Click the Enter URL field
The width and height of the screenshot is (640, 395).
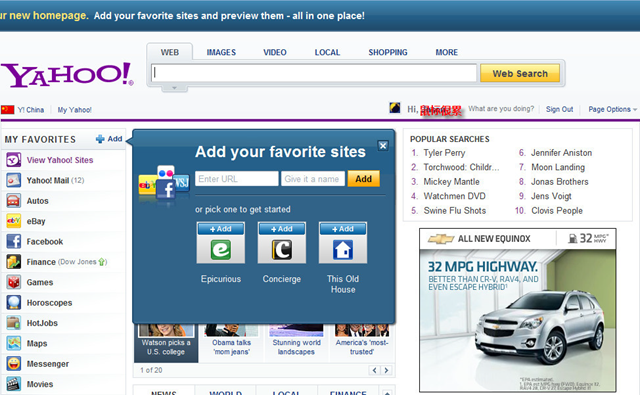point(237,179)
